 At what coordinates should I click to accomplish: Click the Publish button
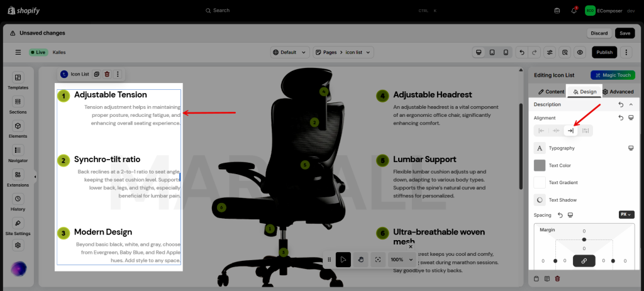coord(604,52)
